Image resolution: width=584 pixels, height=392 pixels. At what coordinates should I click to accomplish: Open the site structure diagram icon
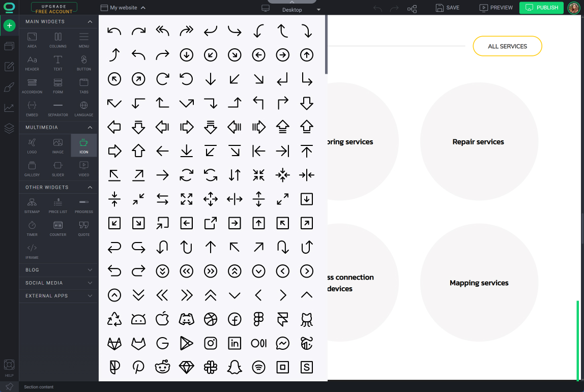[x=412, y=8]
